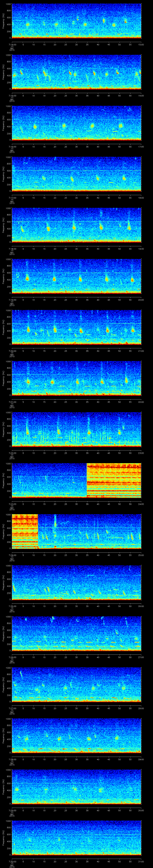Click the '31:00' end time label
The width and height of the screenshot is (153, 868).
[x=141, y=861]
